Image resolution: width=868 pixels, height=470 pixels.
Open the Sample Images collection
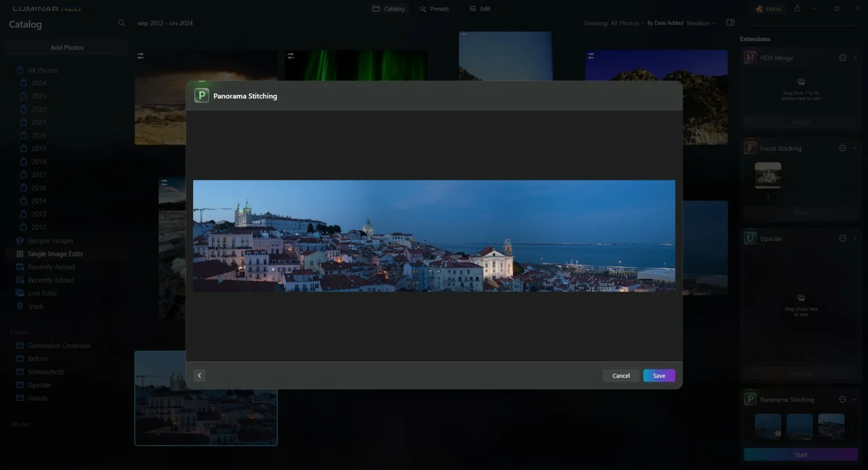pyautogui.click(x=50, y=241)
